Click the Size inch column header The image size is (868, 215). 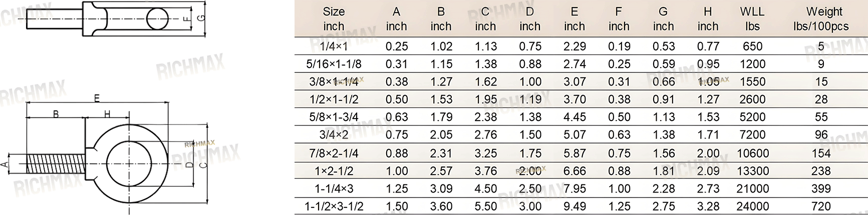(x=334, y=19)
